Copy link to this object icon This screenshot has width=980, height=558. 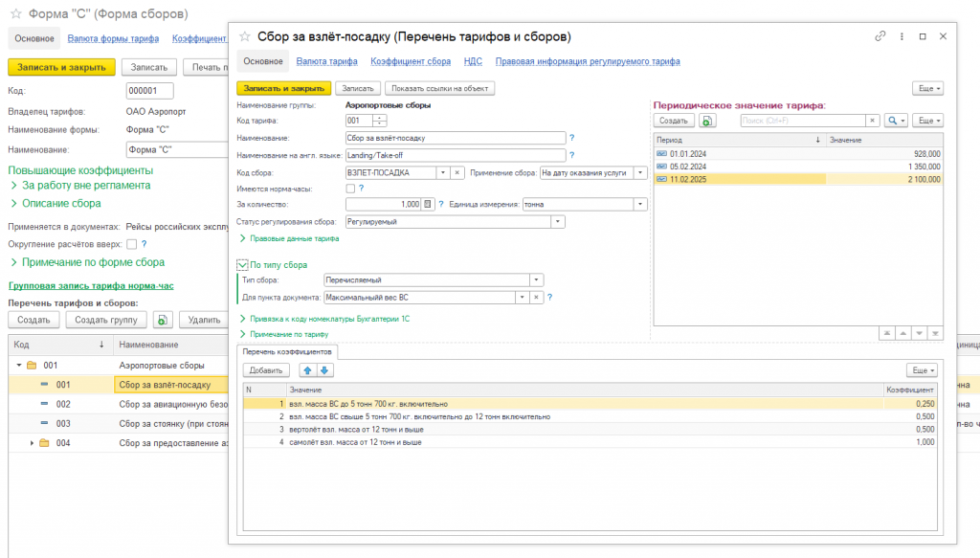pos(880,36)
